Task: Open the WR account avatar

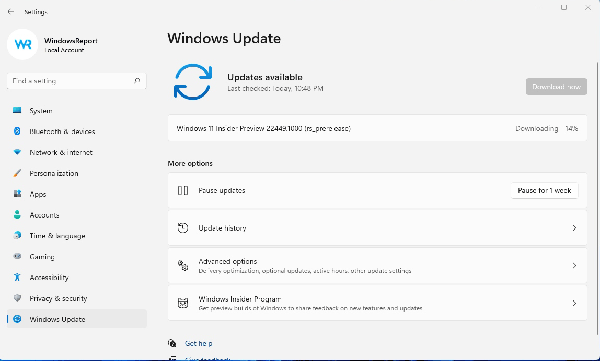Action: click(23, 44)
